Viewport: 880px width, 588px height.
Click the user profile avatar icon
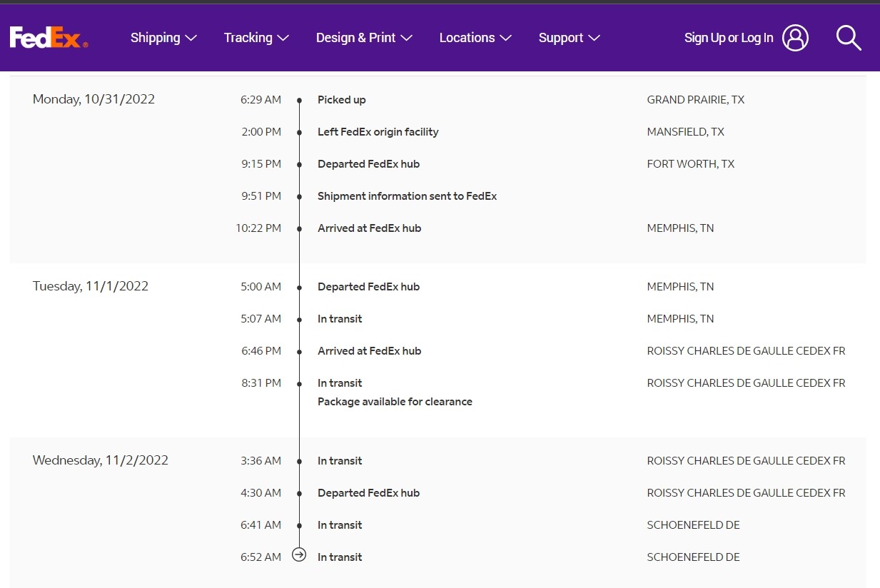[795, 38]
